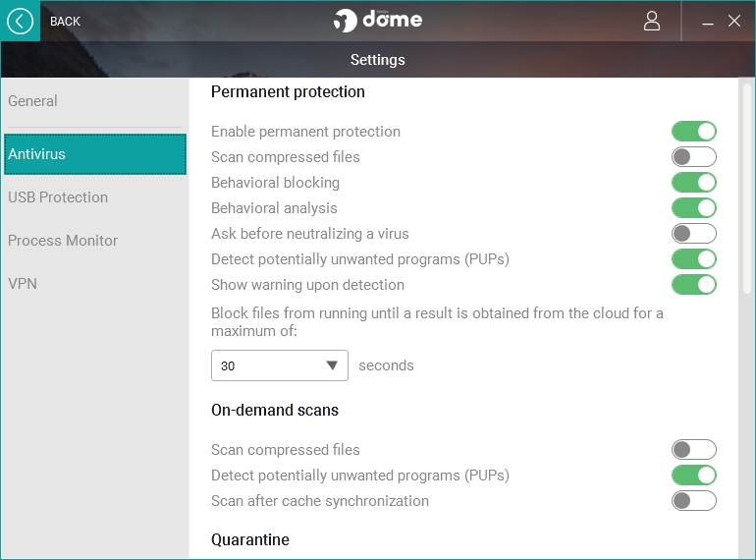Click the back arrow icon

coord(20,21)
